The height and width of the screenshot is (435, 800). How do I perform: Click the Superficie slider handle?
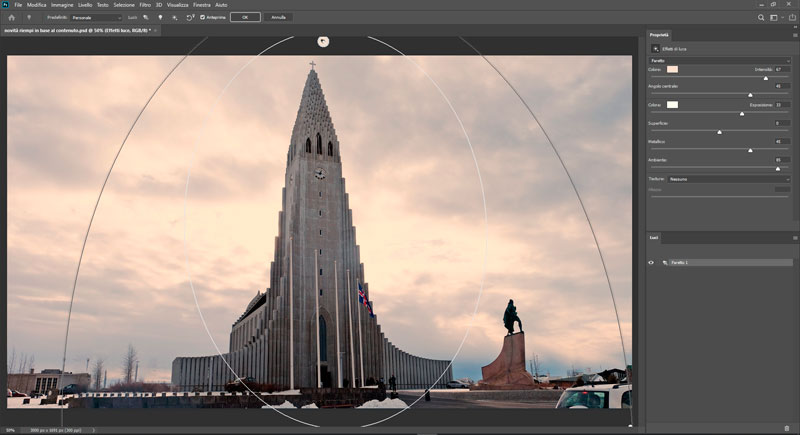click(719, 132)
